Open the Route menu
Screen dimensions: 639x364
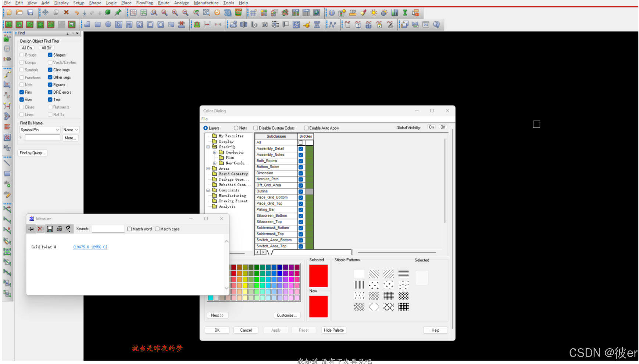click(164, 3)
